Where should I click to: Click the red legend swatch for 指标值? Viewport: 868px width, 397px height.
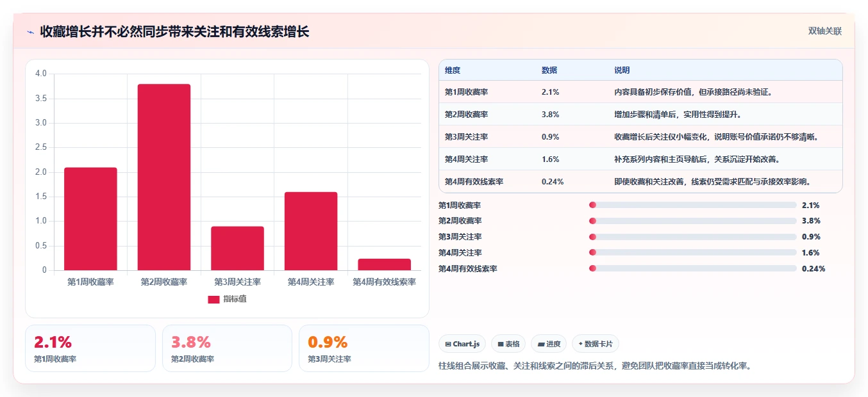(x=213, y=299)
